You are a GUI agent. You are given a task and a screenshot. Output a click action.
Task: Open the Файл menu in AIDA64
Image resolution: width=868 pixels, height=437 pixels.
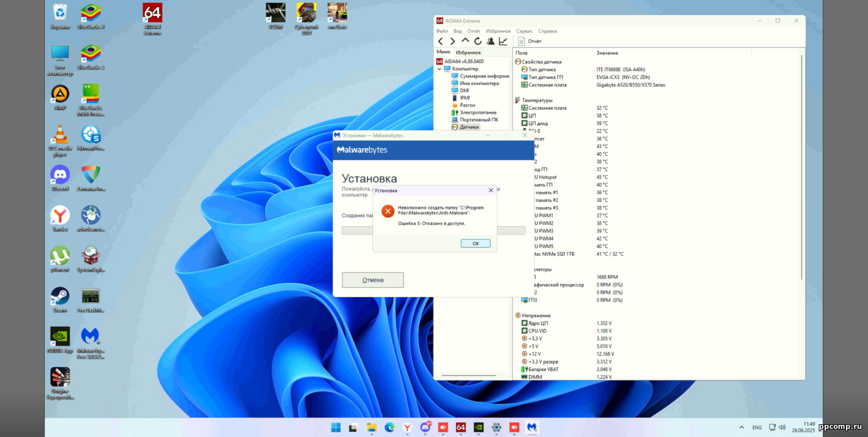coord(442,31)
